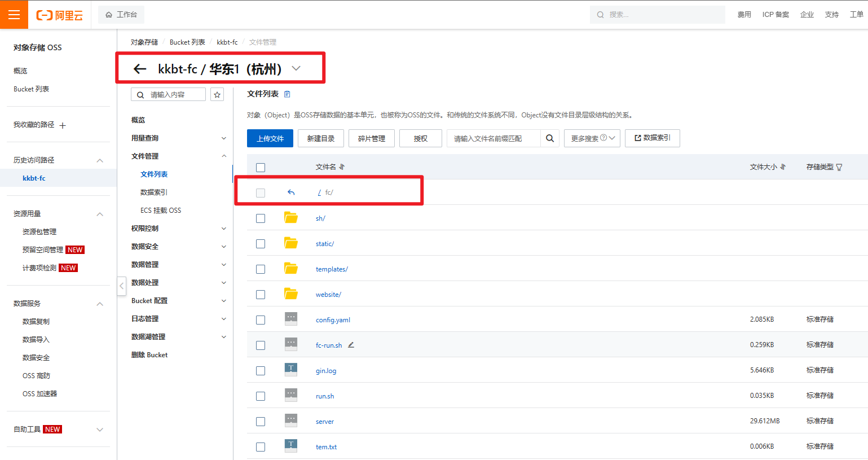
Task: Open the bucket switcher dropdown chevron by 华东1 (杭州)
Action: click(x=296, y=69)
